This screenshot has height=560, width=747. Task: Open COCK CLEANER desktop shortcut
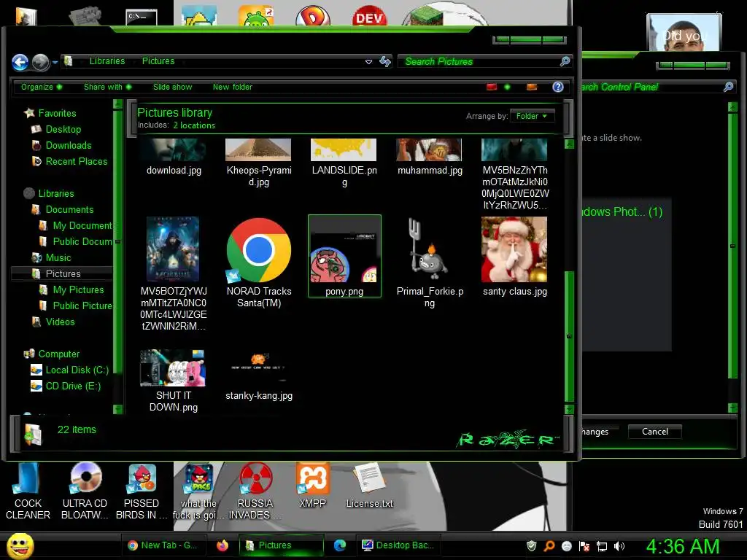[x=28, y=491]
